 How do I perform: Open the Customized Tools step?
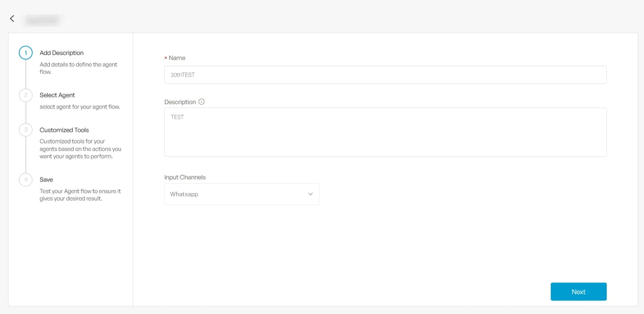pyautogui.click(x=64, y=130)
